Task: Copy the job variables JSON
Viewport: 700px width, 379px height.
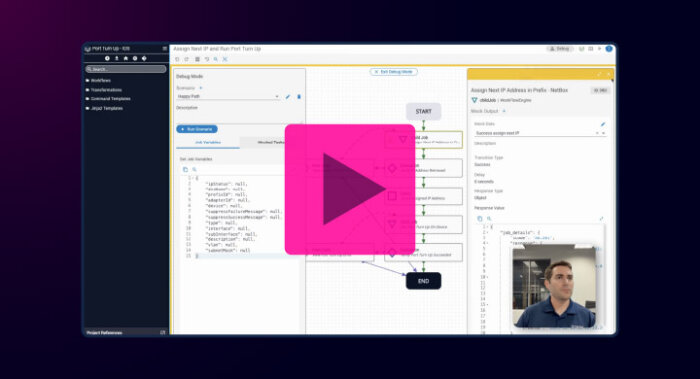Action: pyautogui.click(x=185, y=170)
